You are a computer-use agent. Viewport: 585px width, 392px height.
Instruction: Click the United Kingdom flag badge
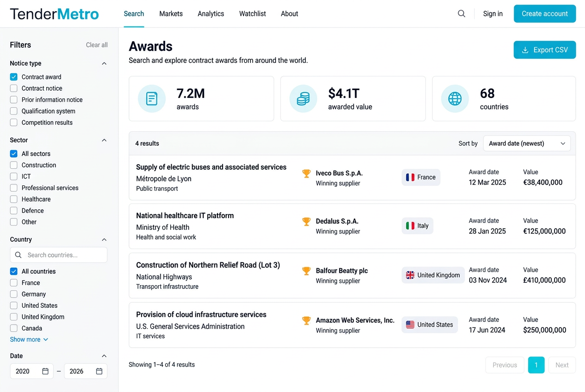tap(433, 275)
